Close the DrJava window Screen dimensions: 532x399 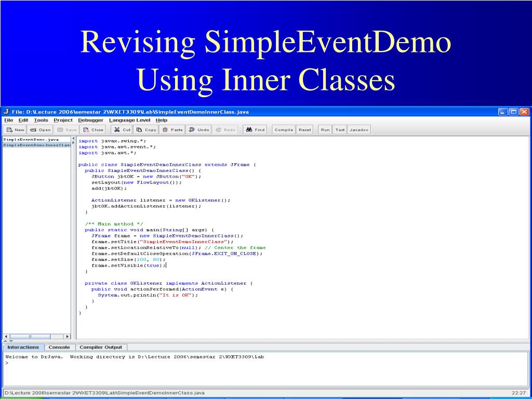(x=524, y=112)
